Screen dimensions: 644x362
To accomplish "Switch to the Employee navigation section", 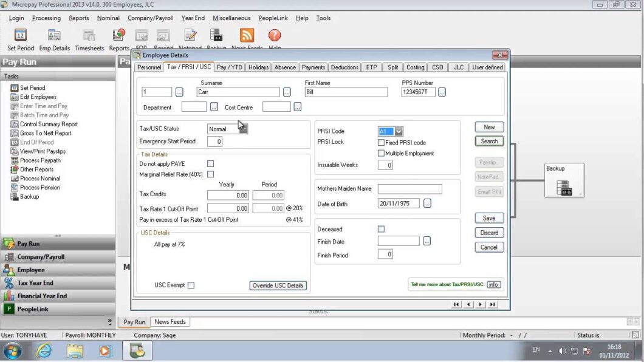I will pyautogui.click(x=58, y=270).
